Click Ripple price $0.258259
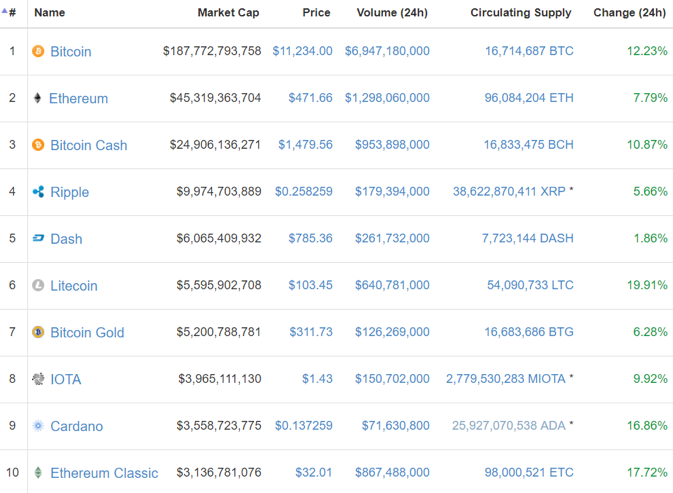This screenshot has width=673, height=493. pyautogui.click(x=304, y=191)
